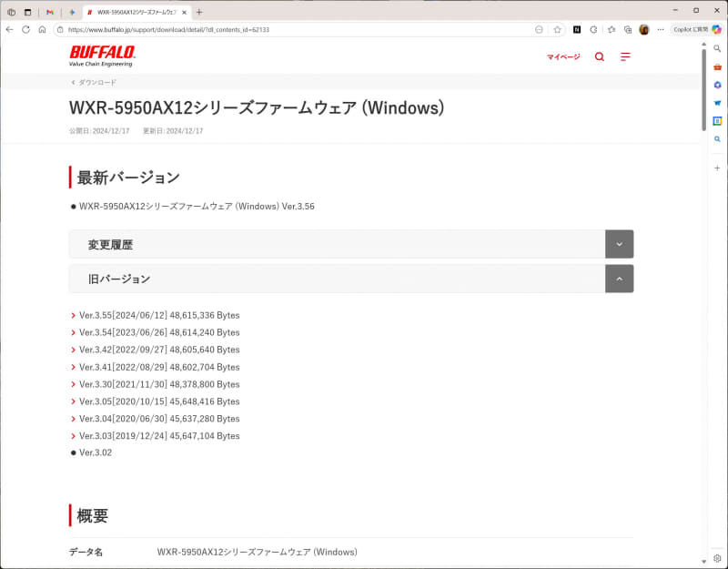Add a new item to the Edge sidebar
The height and width of the screenshot is (569, 728).
tap(717, 168)
